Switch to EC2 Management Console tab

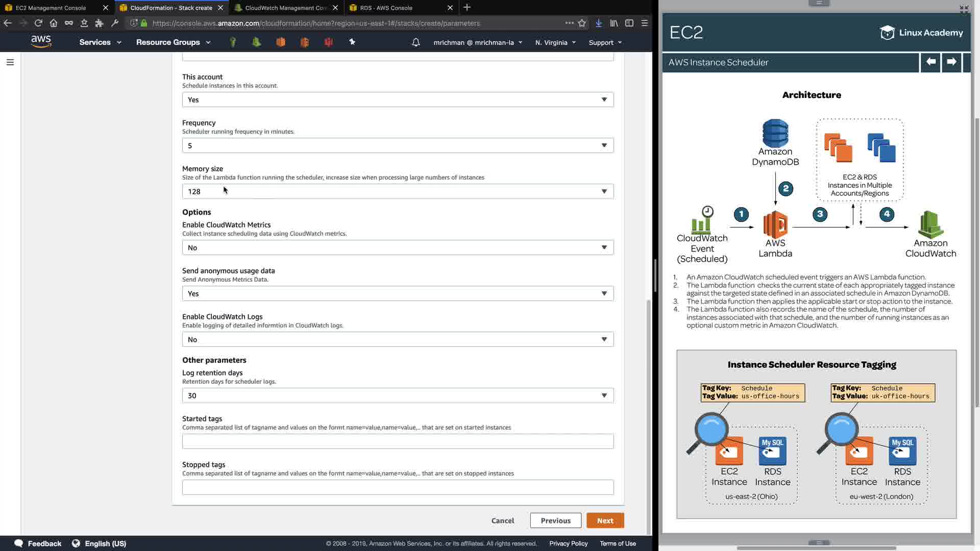tap(51, 8)
